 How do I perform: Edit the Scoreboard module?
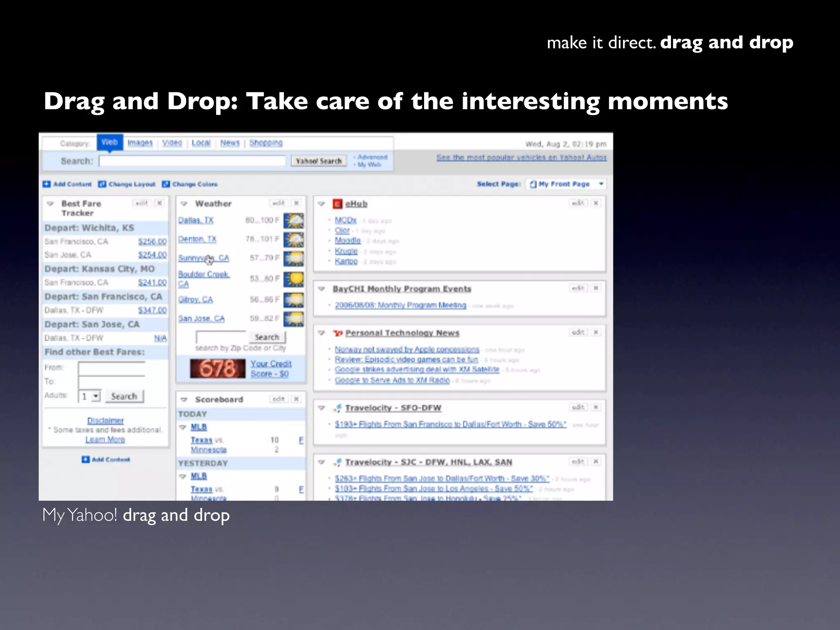pos(278,399)
